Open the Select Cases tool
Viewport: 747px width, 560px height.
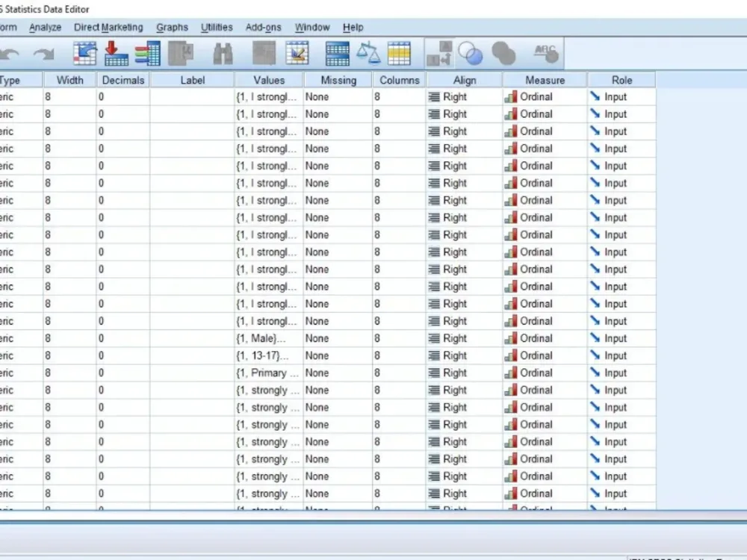398,52
